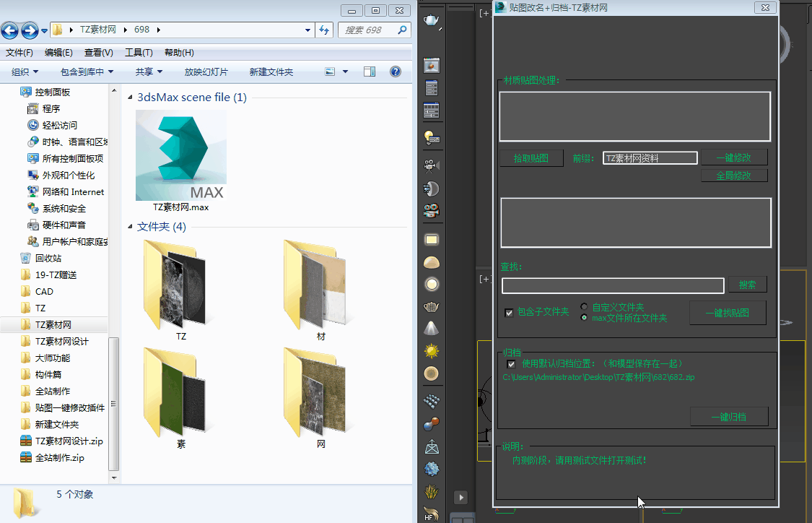Expand the breadcrumb arrow after 698
This screenshot has height=523, width=812.
159,30
